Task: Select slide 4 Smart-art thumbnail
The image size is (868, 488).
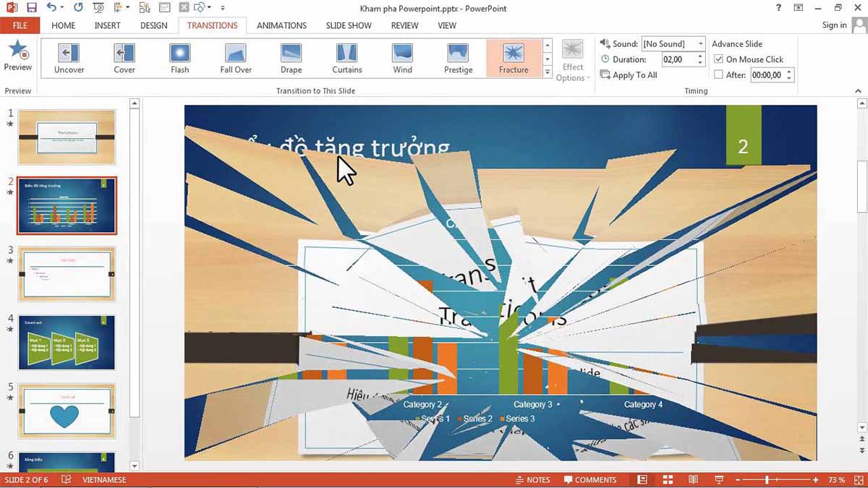Action: coord(67,343)
